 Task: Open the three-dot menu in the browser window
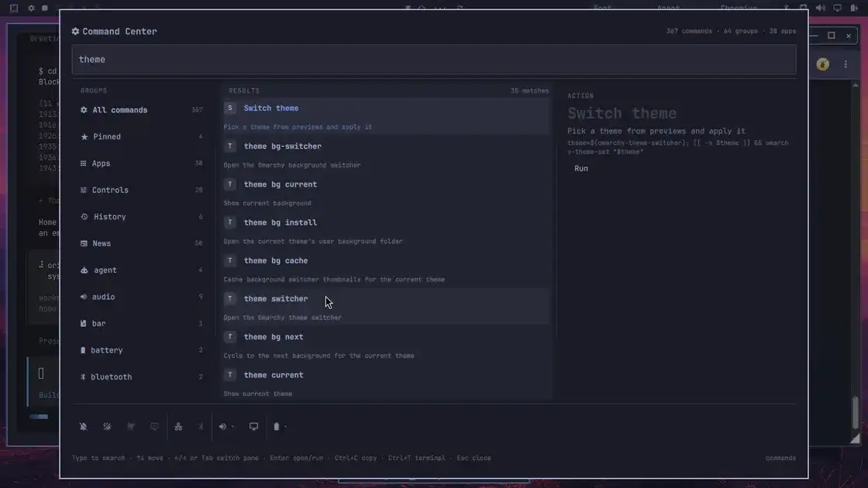tap(846, 64)
